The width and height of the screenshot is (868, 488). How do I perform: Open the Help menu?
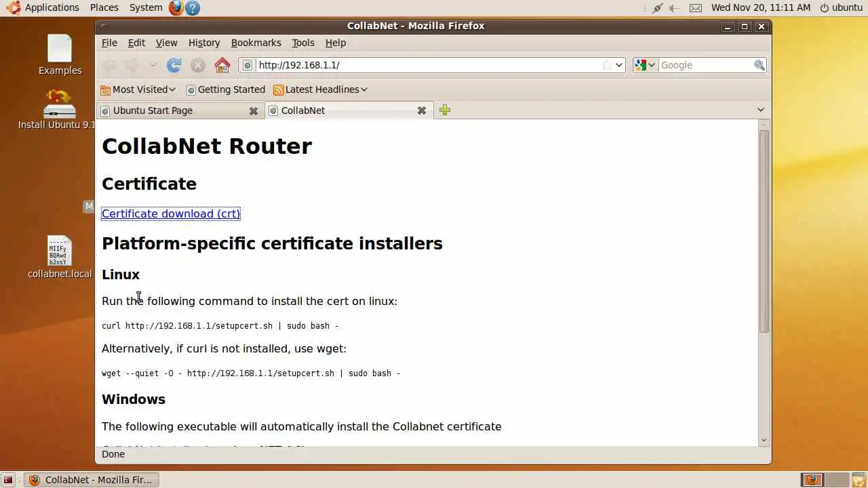[x=336, y=43]
